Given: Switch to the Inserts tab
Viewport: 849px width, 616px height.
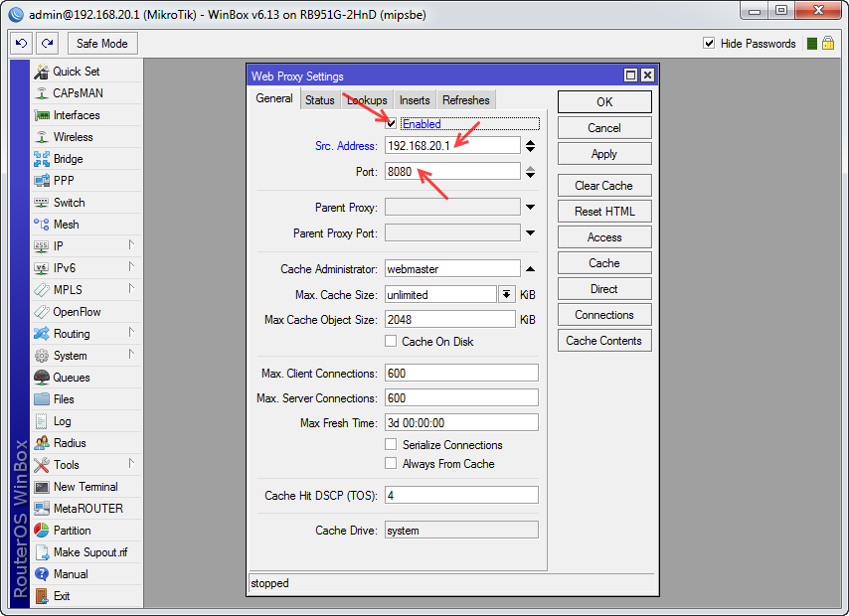Looking at the screenshot, I should point(415,100).
